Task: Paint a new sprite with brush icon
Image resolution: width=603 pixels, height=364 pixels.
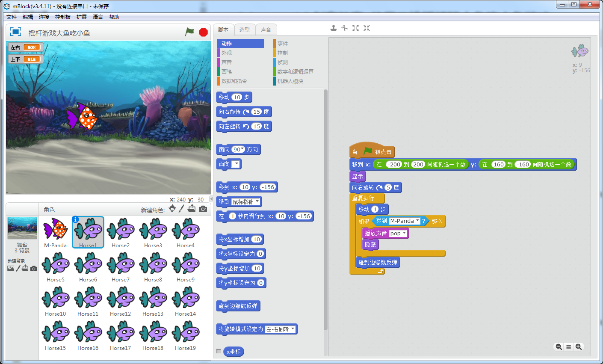Action: (181, 208)
